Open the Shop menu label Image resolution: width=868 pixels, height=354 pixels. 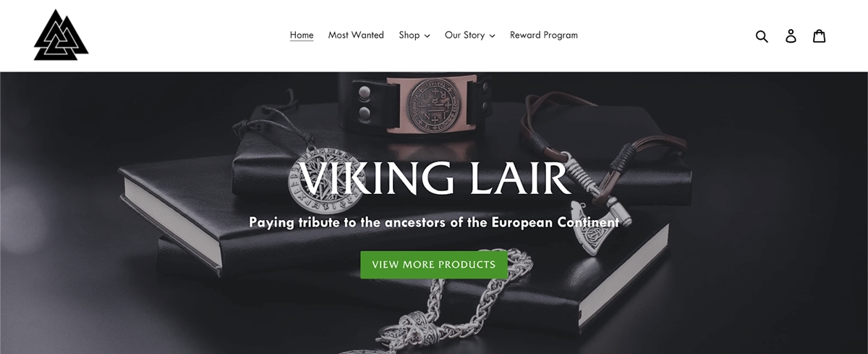(x=409, y=35)
